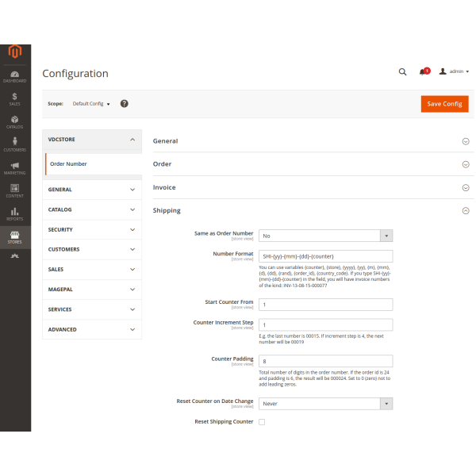
Task: Open the Customers sidebar icon
Action: pyautogui.click(x=14, y=144)
